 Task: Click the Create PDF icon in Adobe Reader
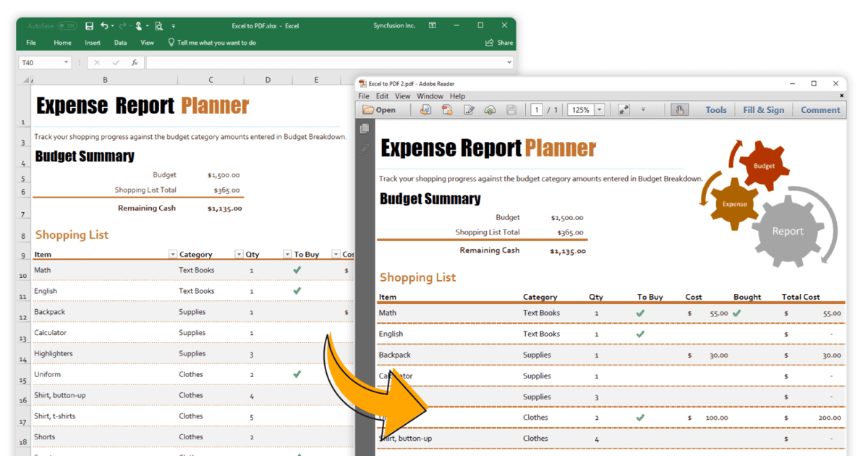[447, 110]
